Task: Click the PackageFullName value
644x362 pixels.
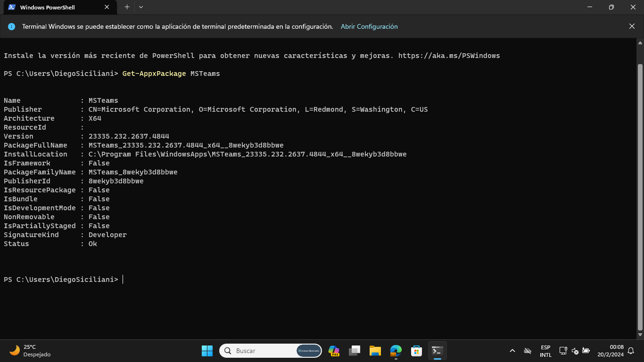Action: 186,145
